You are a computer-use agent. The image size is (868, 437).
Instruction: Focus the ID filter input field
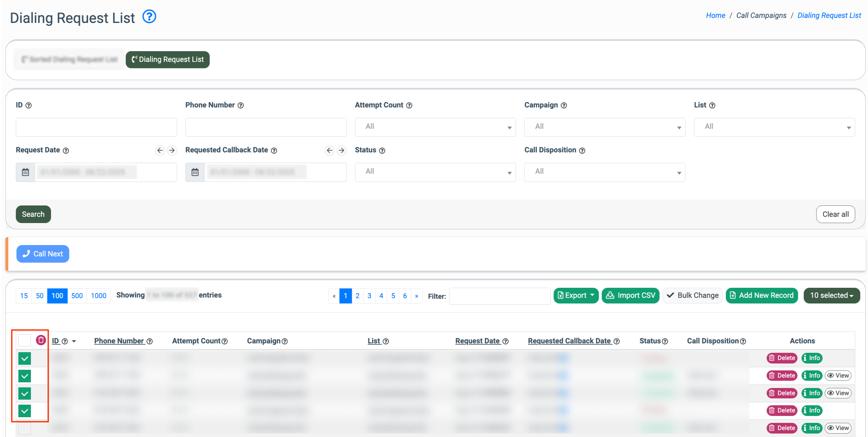[x=96, y=127]
